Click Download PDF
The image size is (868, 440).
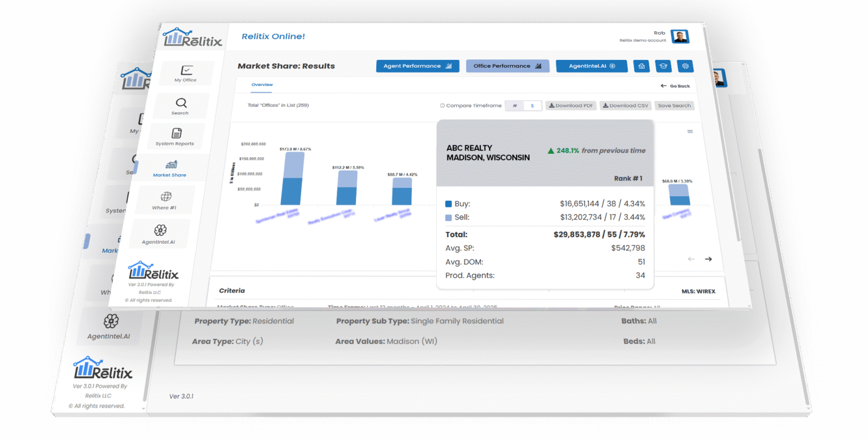571,106
